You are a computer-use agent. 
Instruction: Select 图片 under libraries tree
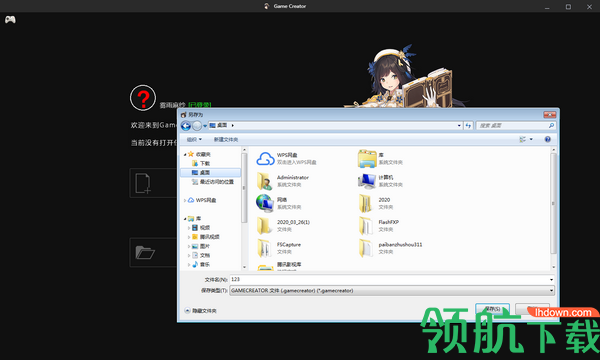[201, 246]
